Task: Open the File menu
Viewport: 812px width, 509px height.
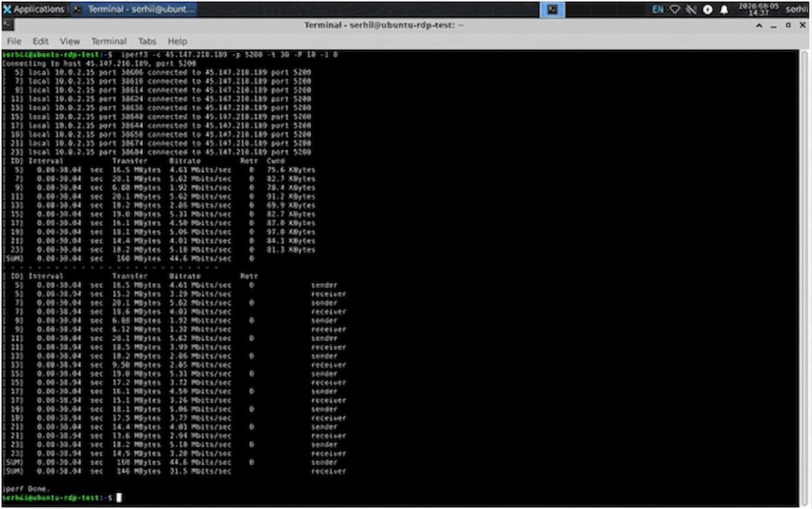Action: [x=14, y=41]
